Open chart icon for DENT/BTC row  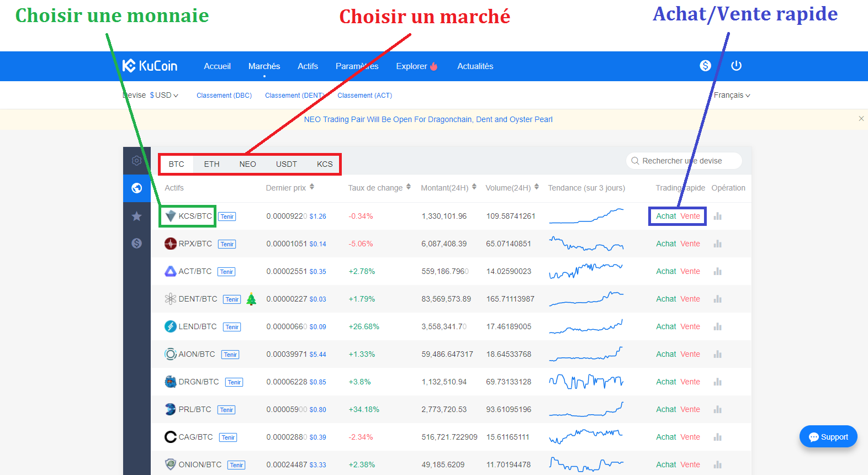(717, 299)
